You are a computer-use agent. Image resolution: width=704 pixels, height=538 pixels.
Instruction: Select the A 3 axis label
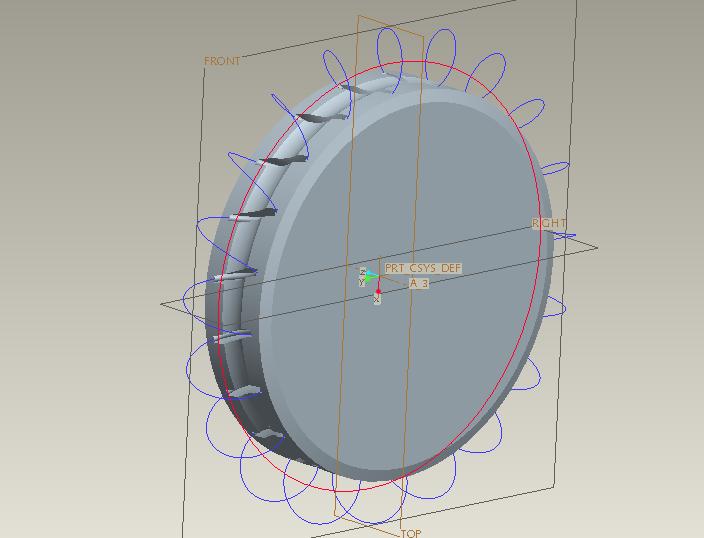419,283
